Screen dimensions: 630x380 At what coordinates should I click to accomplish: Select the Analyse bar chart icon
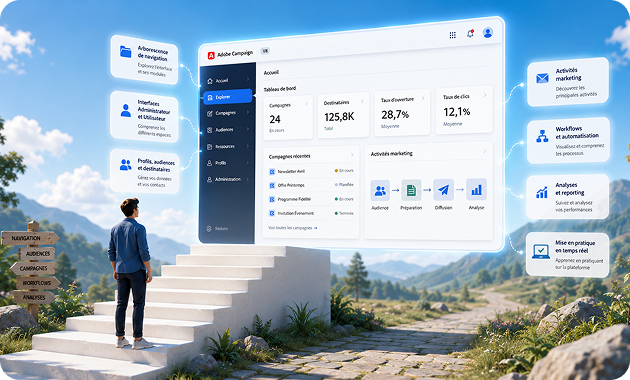click(477, 189)
